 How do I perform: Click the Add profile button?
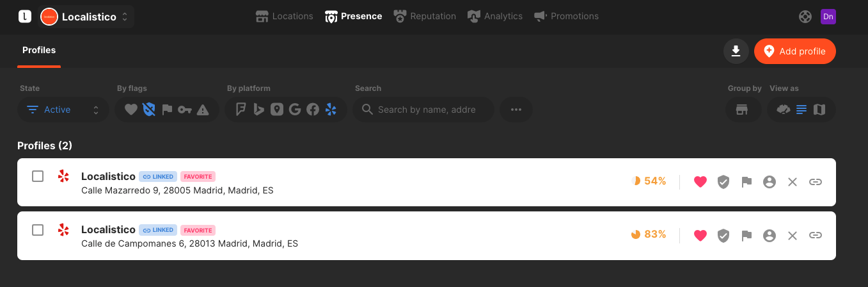coord(795,51)
